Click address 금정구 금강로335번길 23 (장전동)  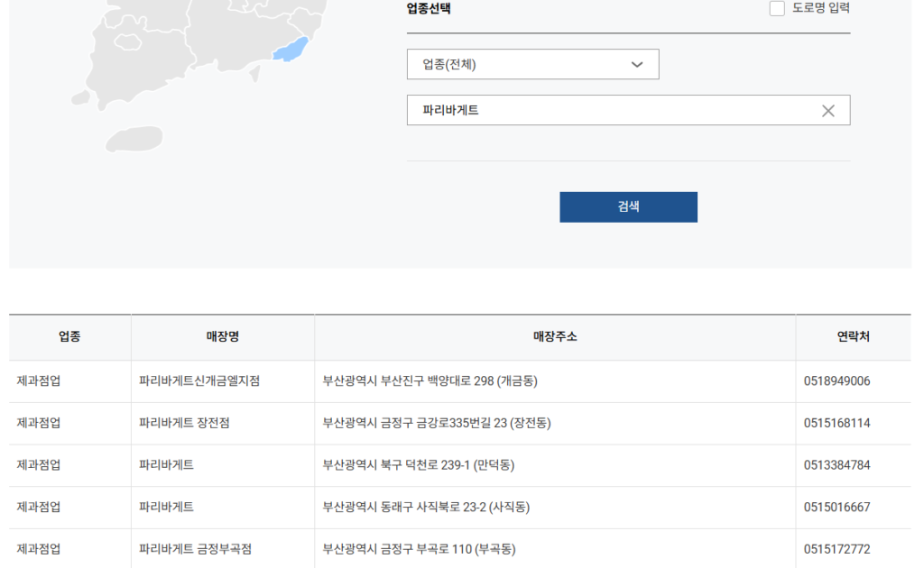pos(436,423)
